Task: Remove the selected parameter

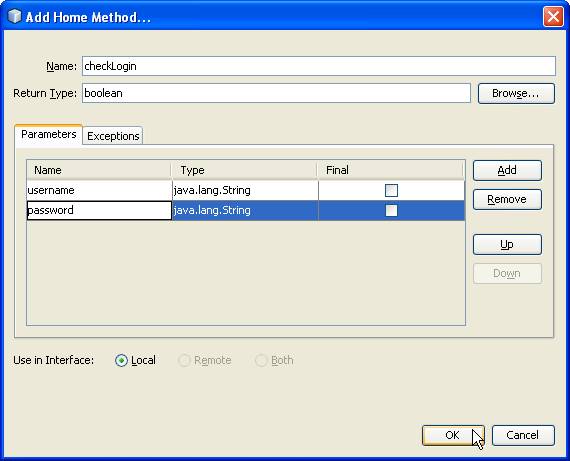Action: coord(507,199)
